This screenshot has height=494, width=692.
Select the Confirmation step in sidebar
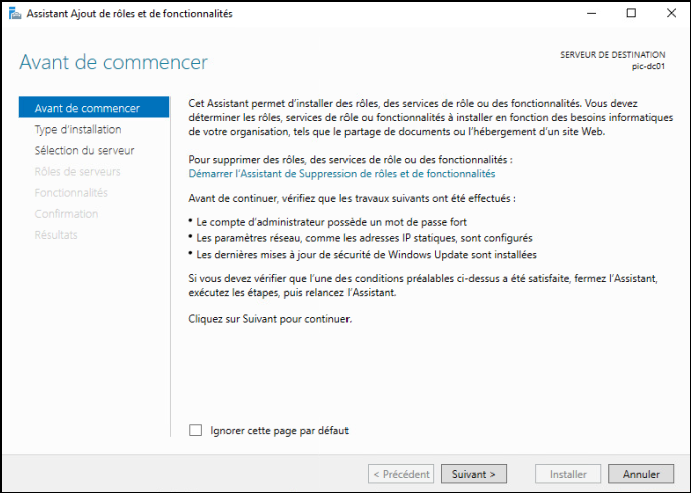point(66,214)
